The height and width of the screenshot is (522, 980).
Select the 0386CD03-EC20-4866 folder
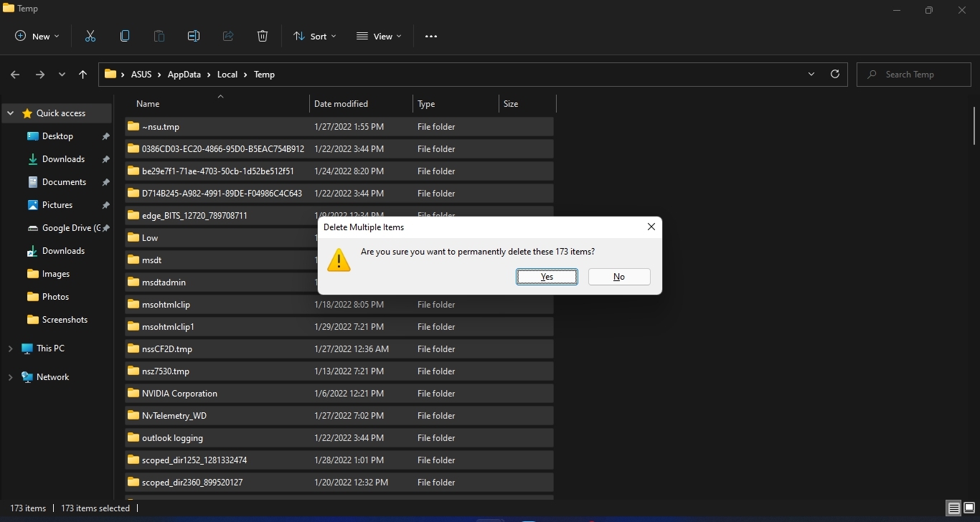[x=339, y=148]
